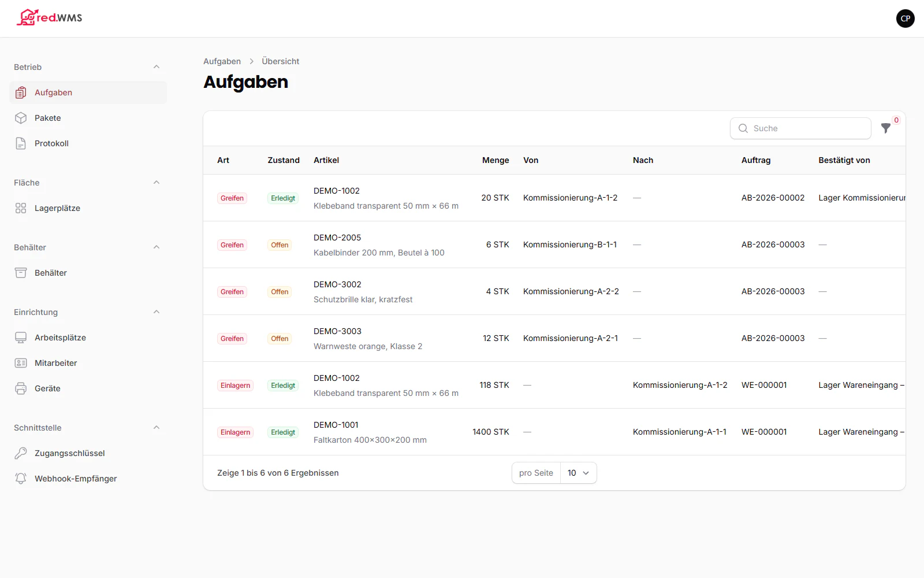This screenshot has width=924, height=578.
Task: Open the DEMO-2005 Kabelbinder row
Action: point(554,244)
